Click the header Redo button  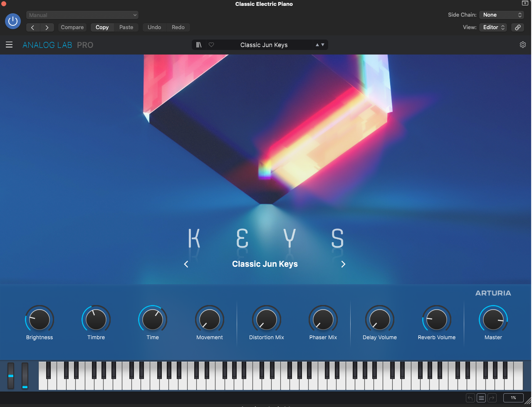tap(178, 27)
